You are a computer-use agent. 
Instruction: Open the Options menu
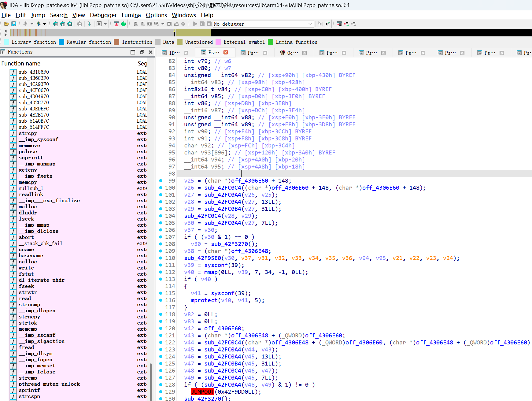156,15
